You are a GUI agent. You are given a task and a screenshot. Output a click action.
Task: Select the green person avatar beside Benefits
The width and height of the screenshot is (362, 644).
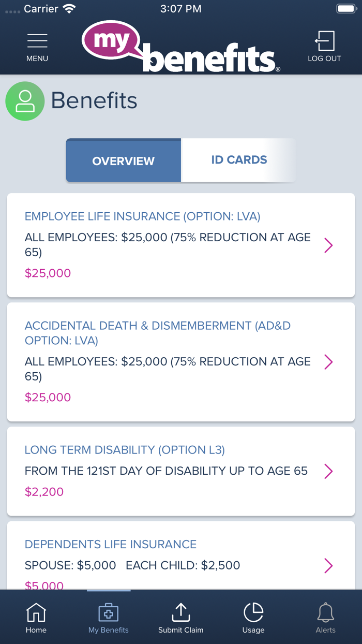pyautogui.click(x=25, y=101)
